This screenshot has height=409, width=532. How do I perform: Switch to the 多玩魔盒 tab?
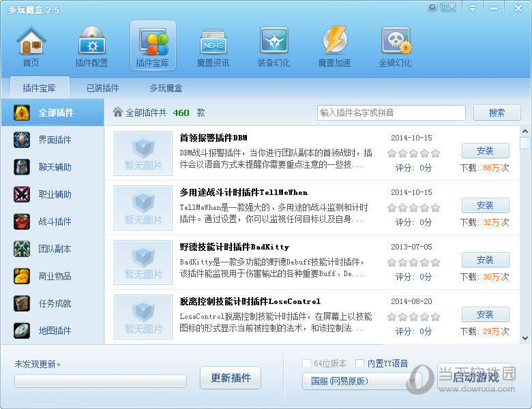[166, 88]
